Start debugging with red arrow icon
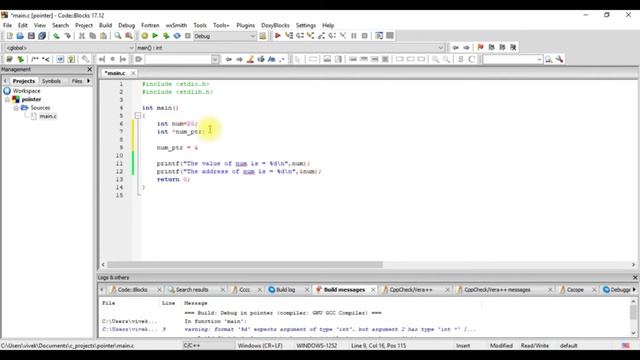This screenshot has width=640, height=360. point(278,36)
